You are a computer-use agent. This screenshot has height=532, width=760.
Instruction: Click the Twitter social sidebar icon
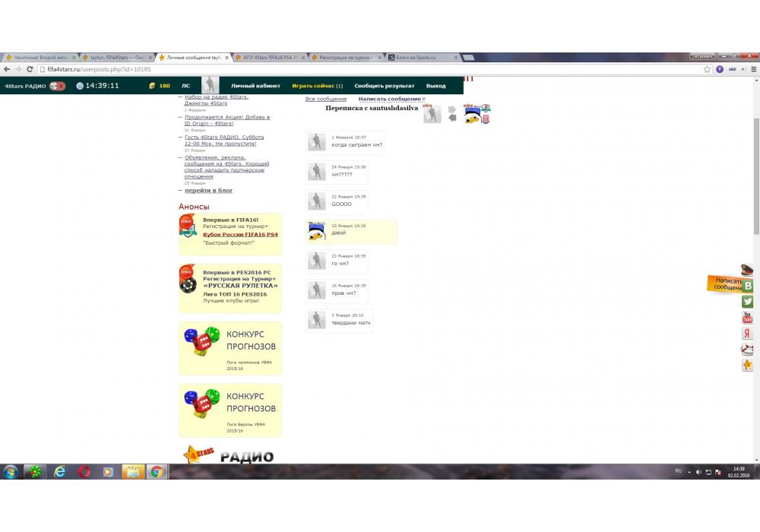point(748,302)
